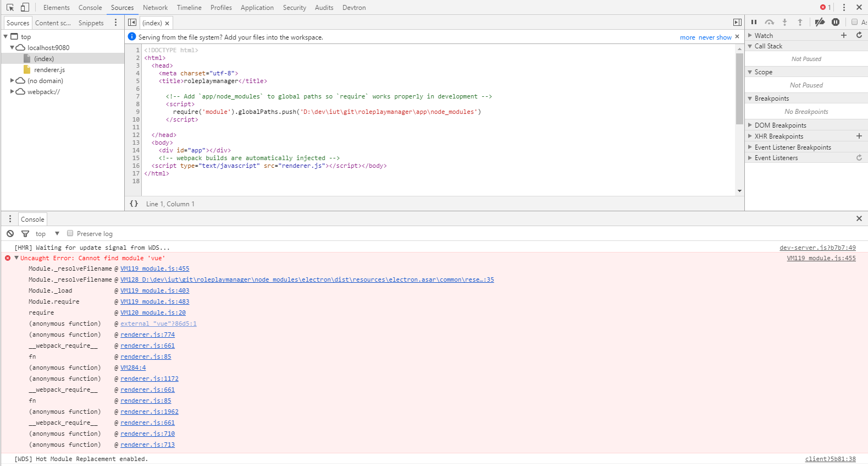Open console drawer three-dot menu
This screenshot has width=868, height=466.
(10, 219)
